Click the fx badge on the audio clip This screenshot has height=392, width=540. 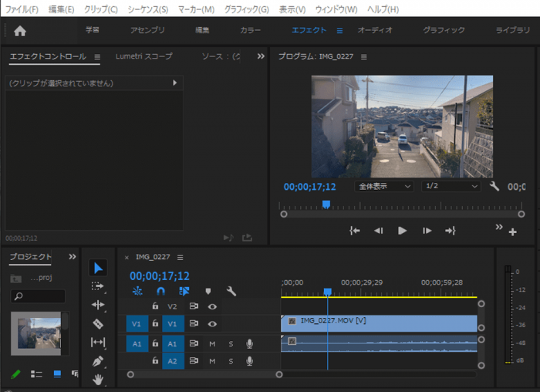[x=292, y=341]
